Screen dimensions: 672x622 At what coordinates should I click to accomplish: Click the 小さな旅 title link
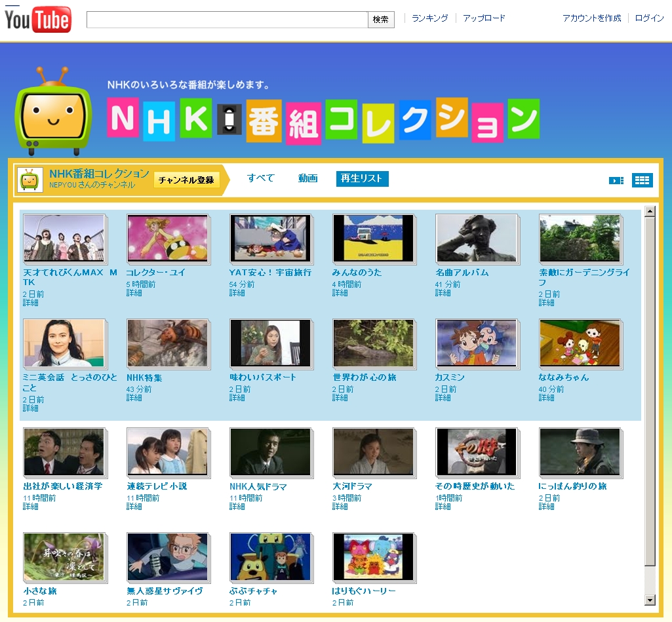(x=40, y=591)
